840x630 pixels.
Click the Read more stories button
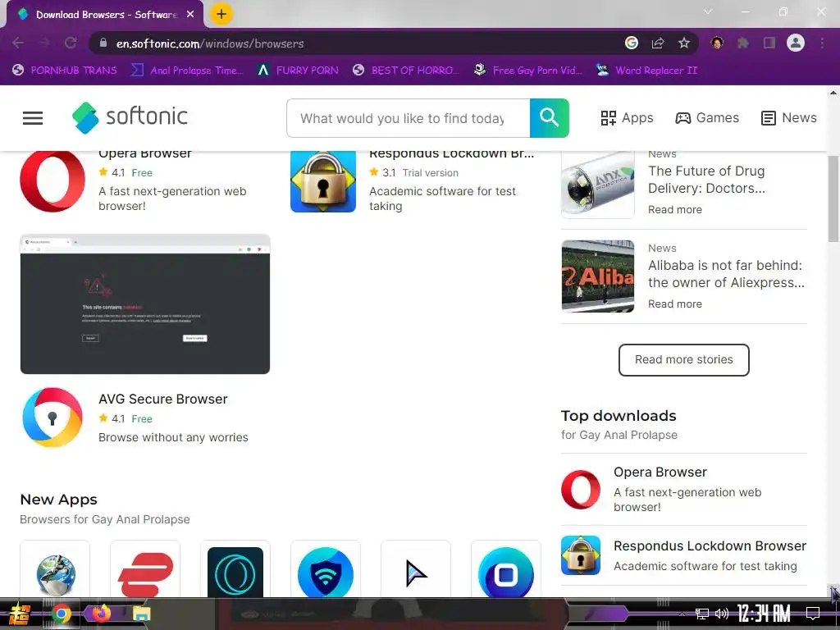click(x=683, y=359)
